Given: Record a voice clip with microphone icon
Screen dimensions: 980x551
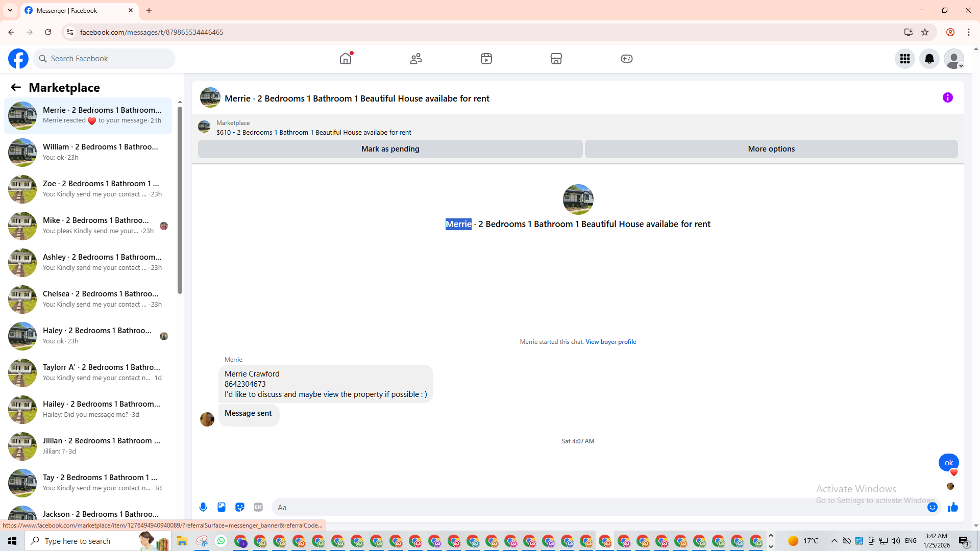Looking at the screenshot, I should click(203, 507).
